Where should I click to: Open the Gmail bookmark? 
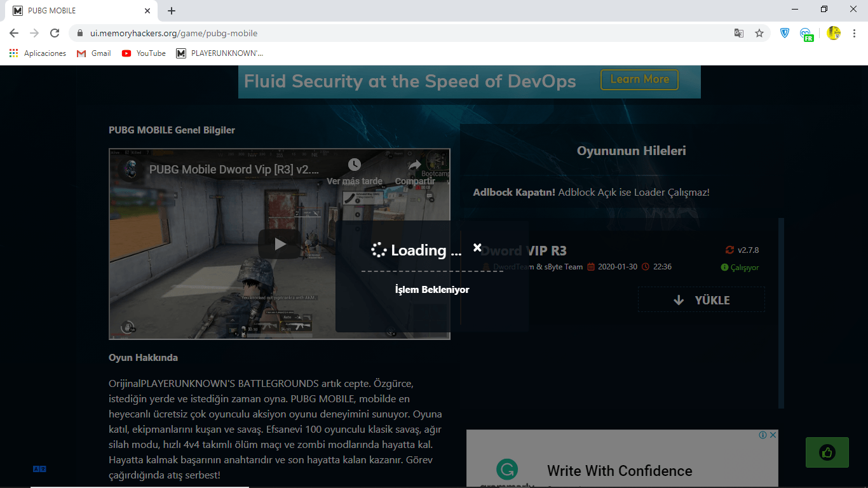click(x=93, y=53)
